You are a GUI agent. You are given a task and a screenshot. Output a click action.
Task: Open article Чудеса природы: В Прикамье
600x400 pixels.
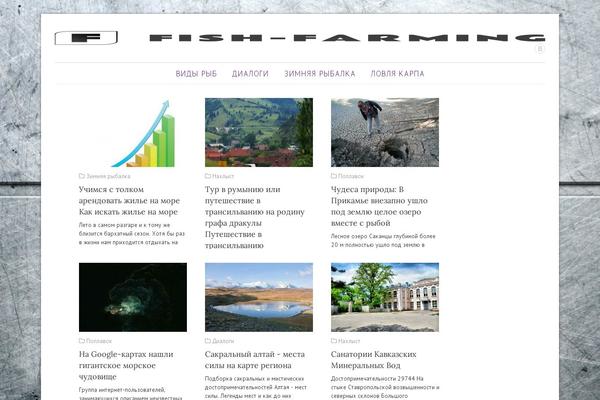point(379,206)
